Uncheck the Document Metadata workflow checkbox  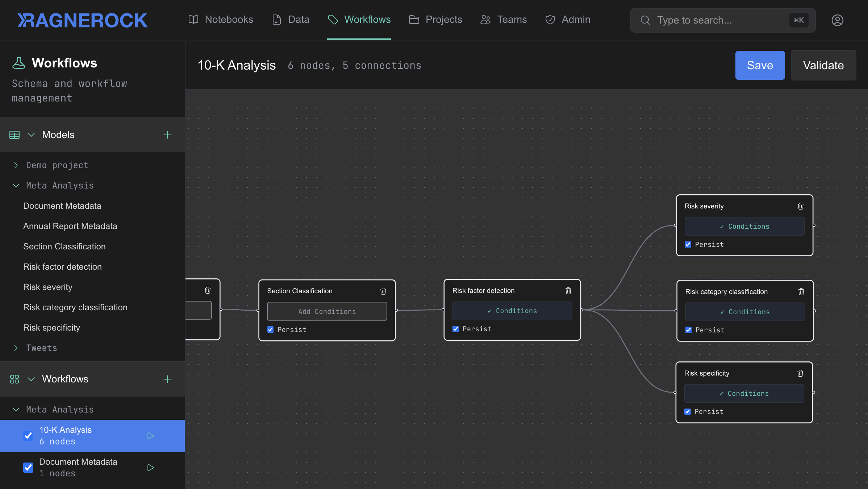28,468
